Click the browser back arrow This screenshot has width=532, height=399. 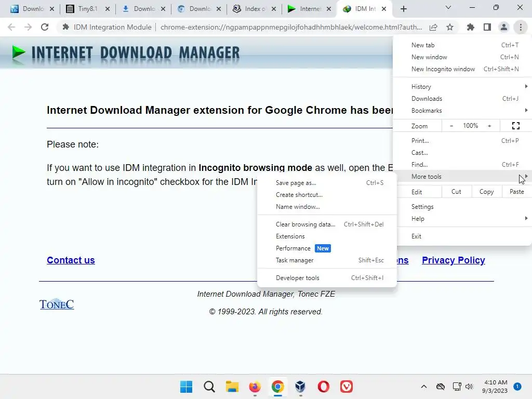pos(11,27)
